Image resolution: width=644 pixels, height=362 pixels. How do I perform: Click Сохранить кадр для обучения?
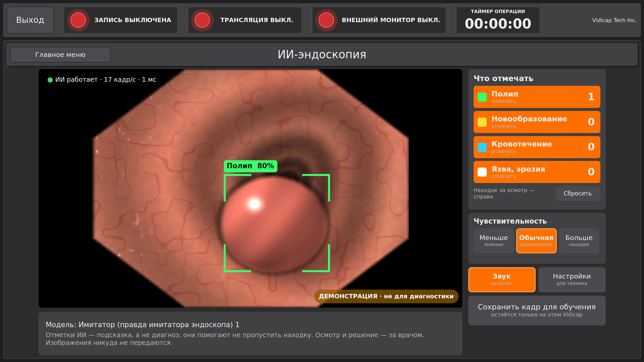point(537,310)
